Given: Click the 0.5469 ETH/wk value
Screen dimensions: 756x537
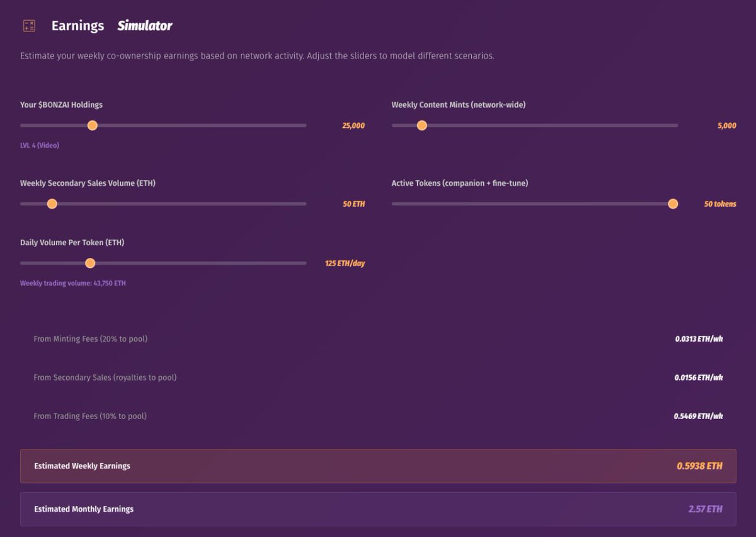Looking at the screenshot, I should [699, 416].
